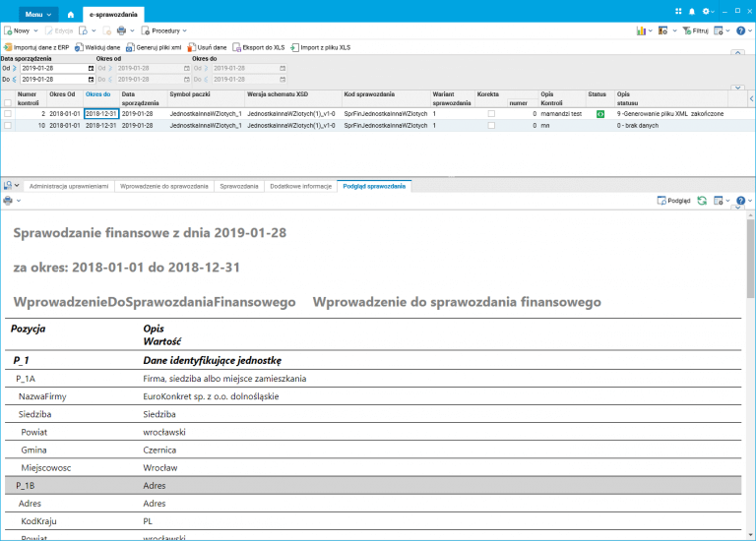Sort by the Wersja schematu XSD column header
This screenshot has height=541, width=756.
click(293, 98)
